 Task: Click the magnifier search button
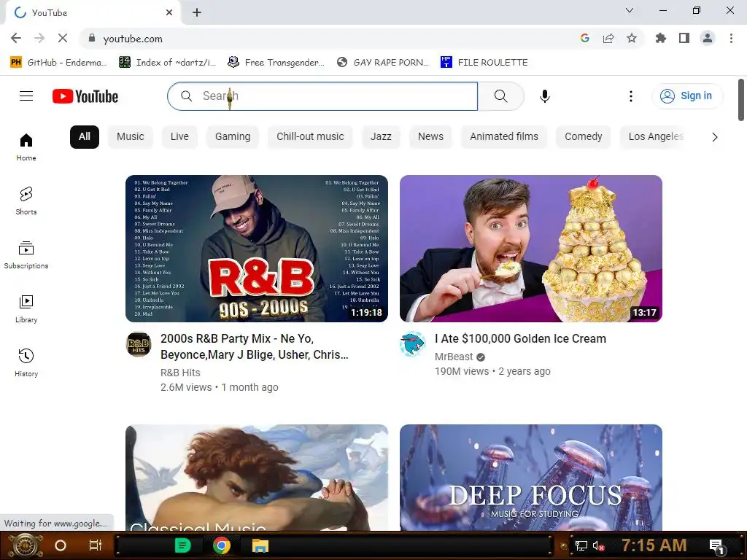point(500,96)
